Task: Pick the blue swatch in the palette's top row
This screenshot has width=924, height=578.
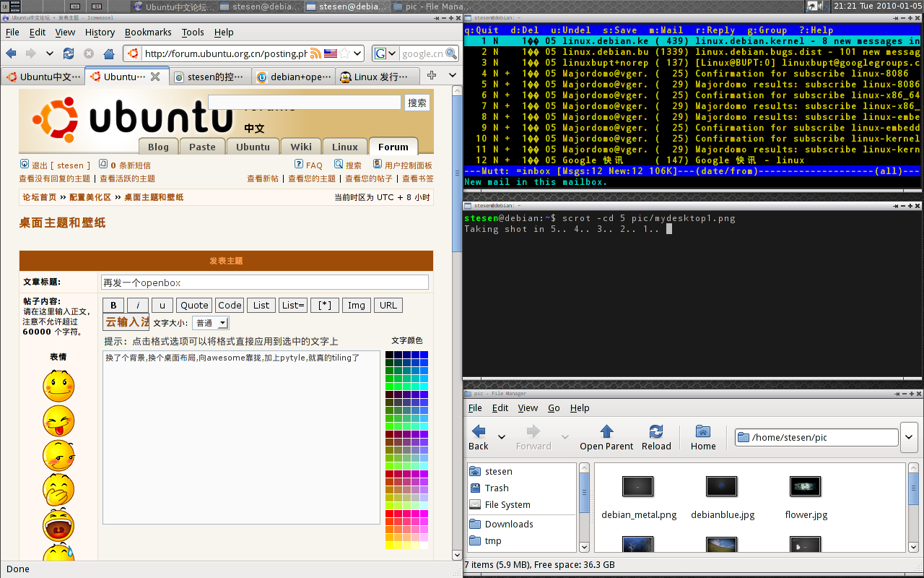Action: coord(424,355)
